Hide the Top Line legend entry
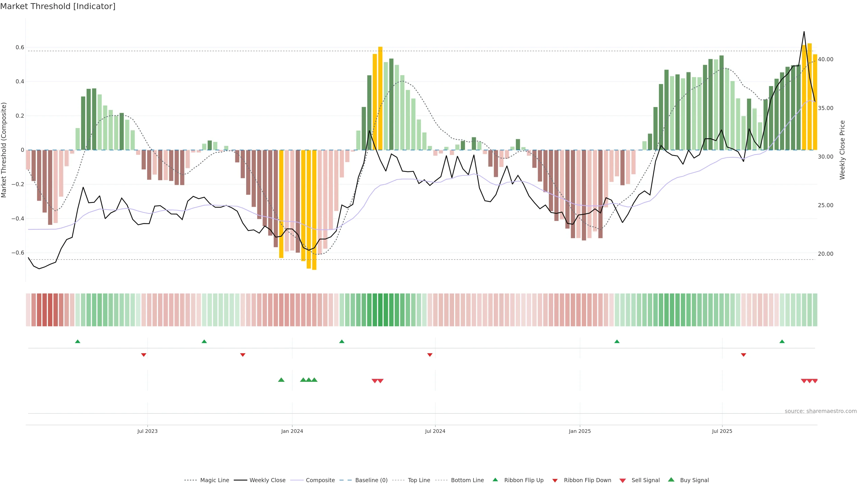This screenshot has width=868, height=488. coord(419,480)
